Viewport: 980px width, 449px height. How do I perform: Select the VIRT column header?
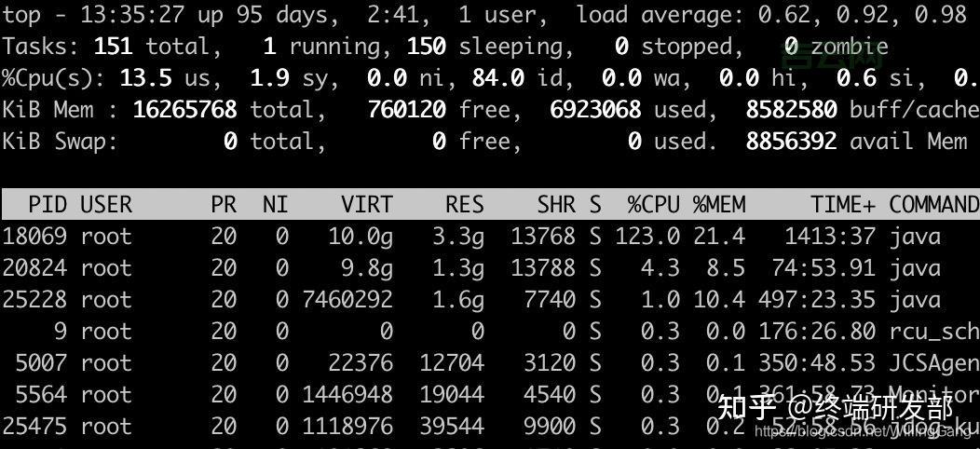tap(367, 205)
